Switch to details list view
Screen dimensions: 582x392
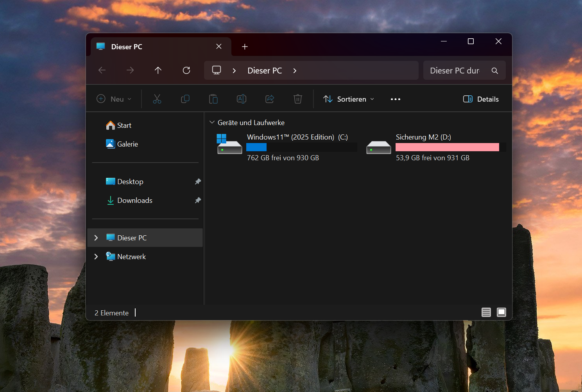pyautogui.click(x=486, y=312)
